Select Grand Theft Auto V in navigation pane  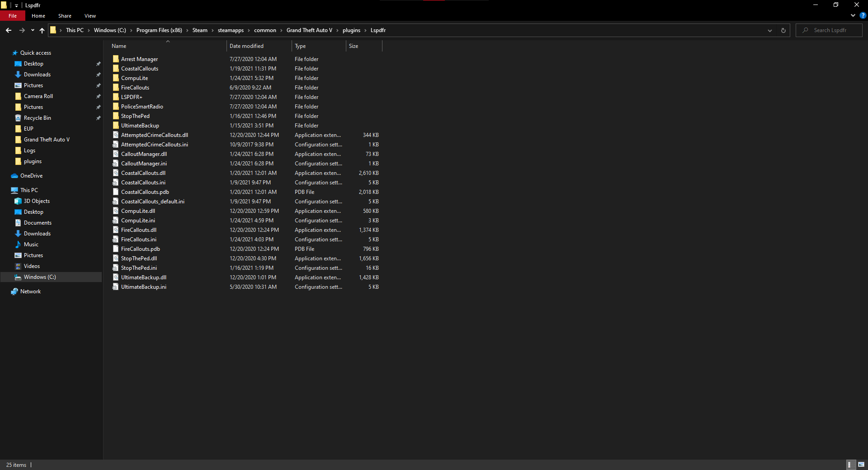pyautogui.click(x=47, y=140)
